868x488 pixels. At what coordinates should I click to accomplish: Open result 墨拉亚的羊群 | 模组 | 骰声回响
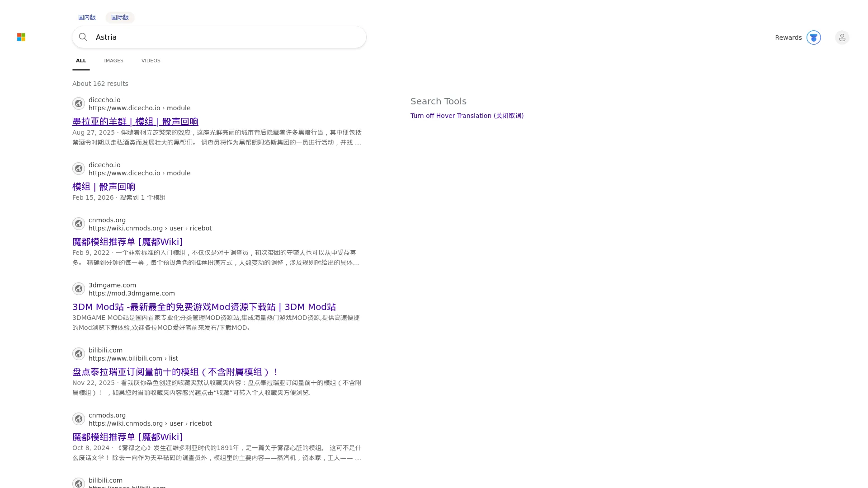point(135,122)
